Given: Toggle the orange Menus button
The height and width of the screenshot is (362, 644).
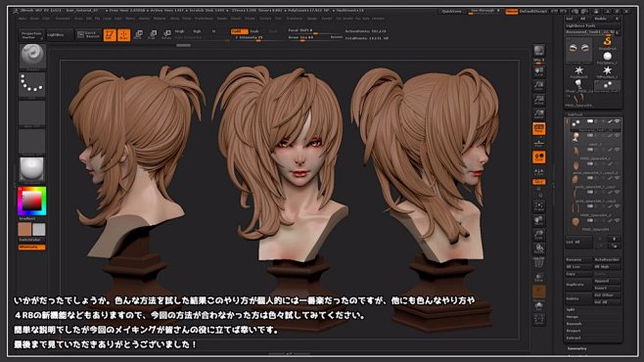Looking at the screenshot, I should pyautogui.click(x=511, y=12).
